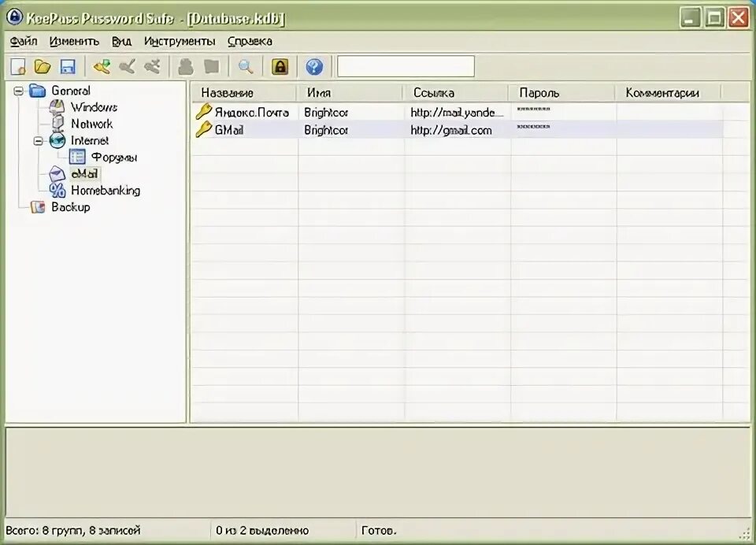Sort by the Ссылка column header
This screenshot has height=545, width=756.
[456, 93]
